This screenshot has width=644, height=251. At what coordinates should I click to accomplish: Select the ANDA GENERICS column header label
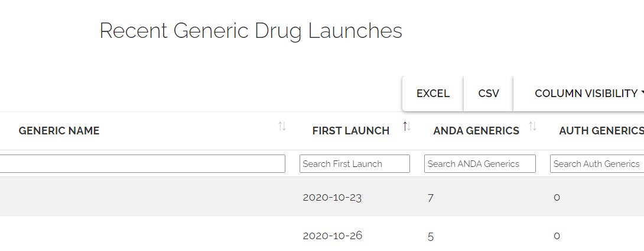pos(476,131)
